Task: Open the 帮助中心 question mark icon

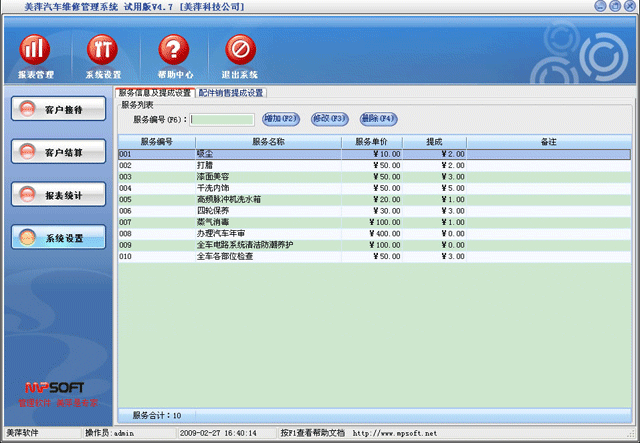Action: click(173, 53)
